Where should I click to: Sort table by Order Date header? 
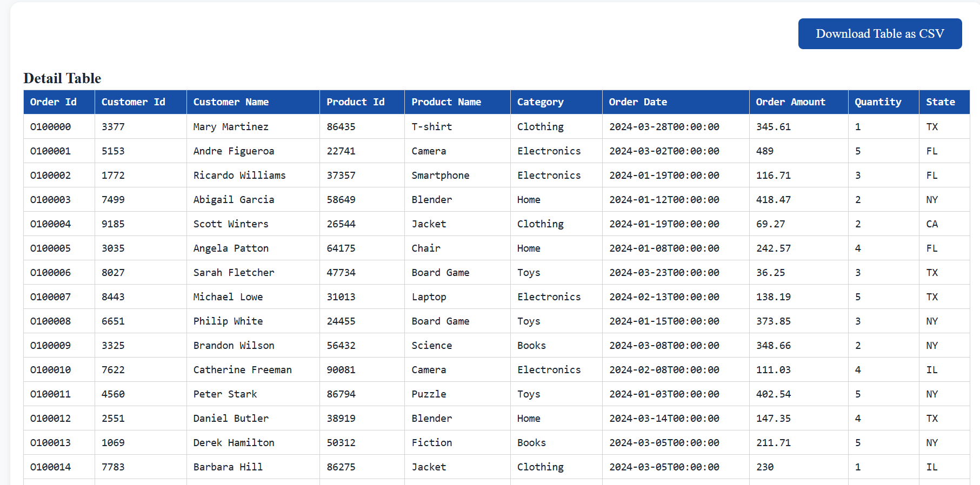(x=638, y=102)
